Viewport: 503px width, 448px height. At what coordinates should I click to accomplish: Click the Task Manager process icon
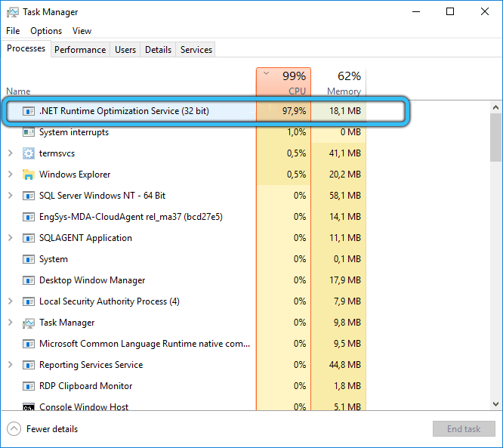(x=29, y=323)
